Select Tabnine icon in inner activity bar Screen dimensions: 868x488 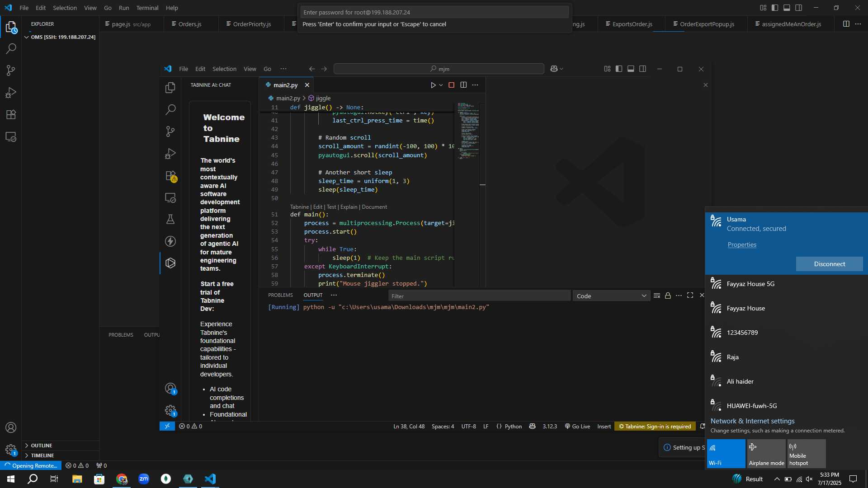[170, 263]
